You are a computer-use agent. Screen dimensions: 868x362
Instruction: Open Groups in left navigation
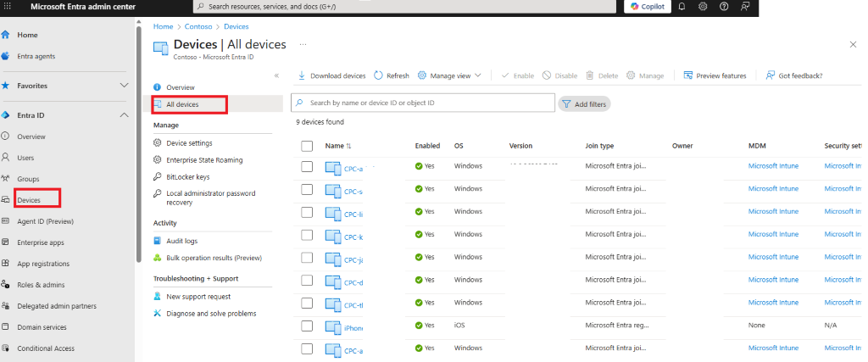tap(28, 179)
